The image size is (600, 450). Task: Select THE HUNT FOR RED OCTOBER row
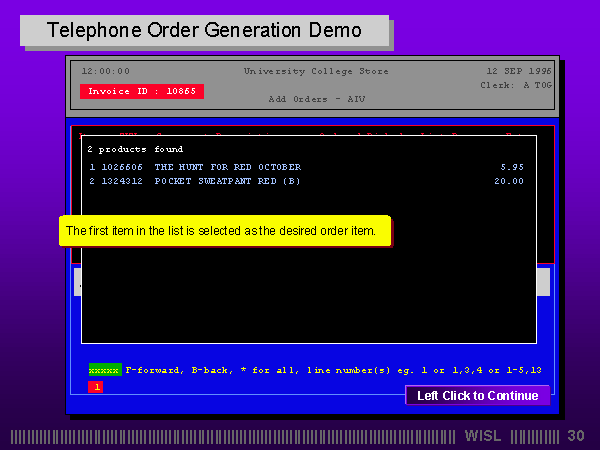pyautogui.click(x=227, y=167)
